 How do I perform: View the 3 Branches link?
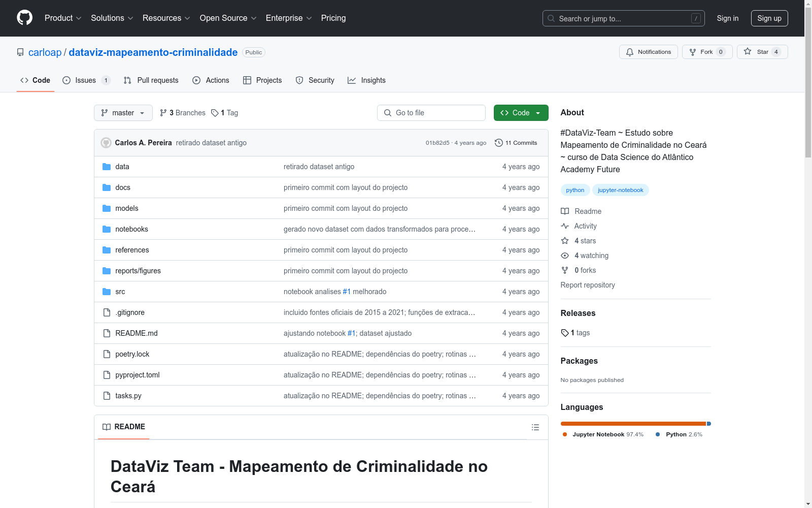click(183, 113)
